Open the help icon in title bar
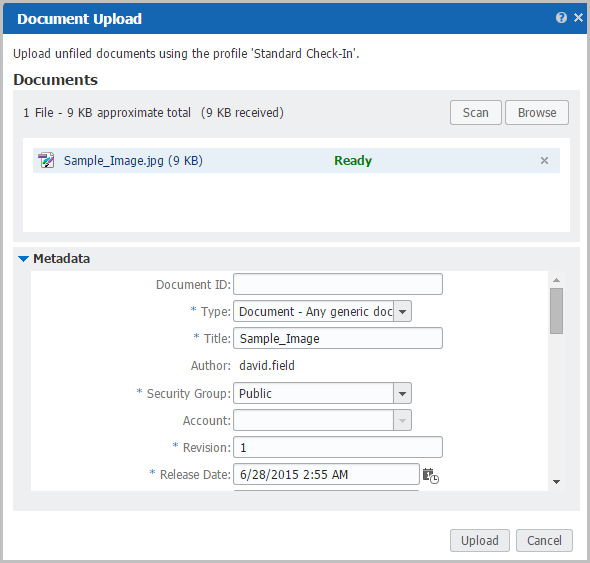The width and height of the screenshot is (590, 563). click(561, 18)
